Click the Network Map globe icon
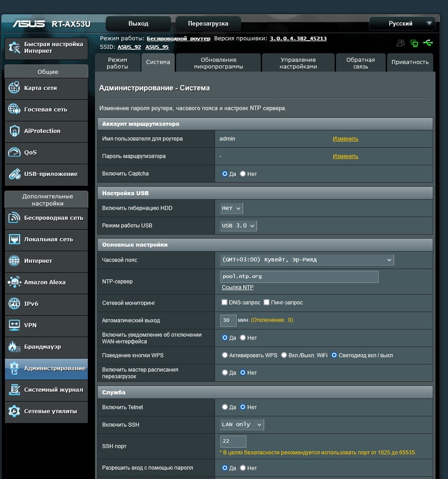 pos(14,88)
